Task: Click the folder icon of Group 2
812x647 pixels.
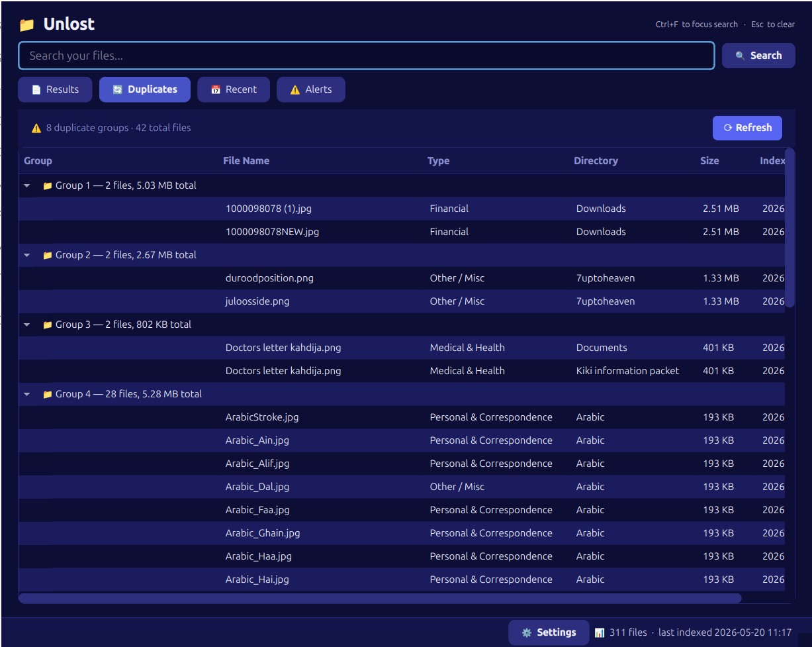Action: point(47,256)
